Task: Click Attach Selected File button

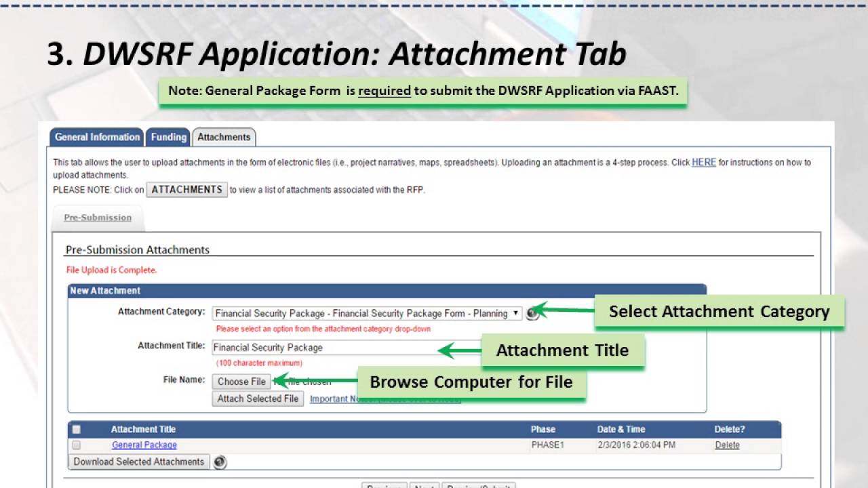Action: pyautogui.click(x=258, y=399)
